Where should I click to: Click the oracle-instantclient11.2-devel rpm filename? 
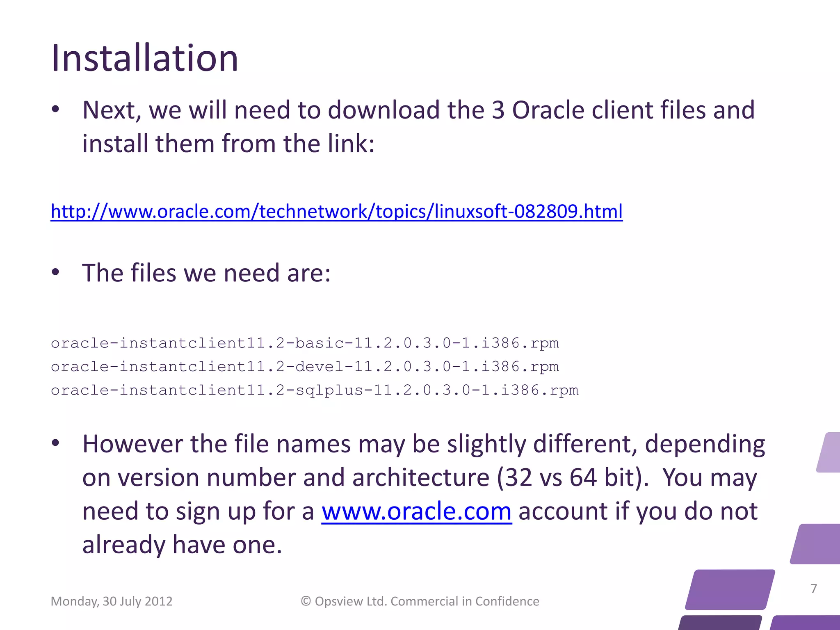coord(304,366)
